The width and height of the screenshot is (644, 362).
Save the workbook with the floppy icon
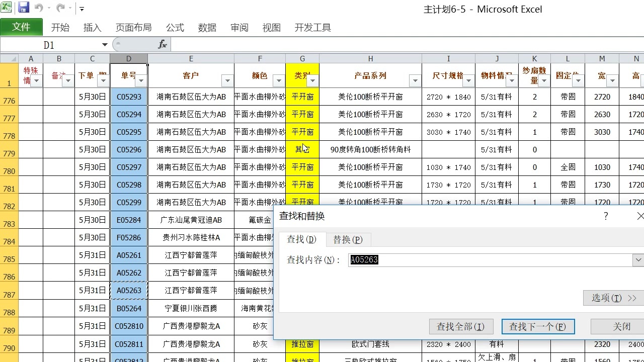point(23,8)
